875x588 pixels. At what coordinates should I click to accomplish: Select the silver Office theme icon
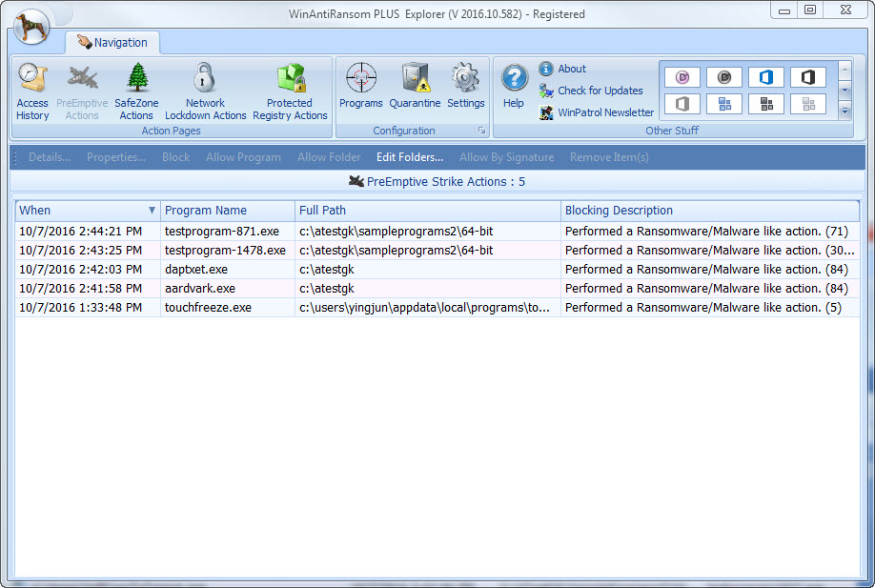pos(682,104)
